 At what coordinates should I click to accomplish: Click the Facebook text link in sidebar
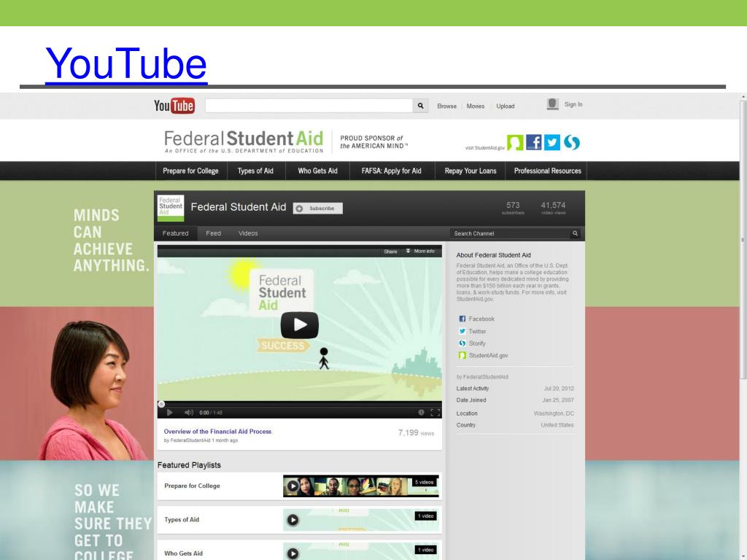click(481, 319)
